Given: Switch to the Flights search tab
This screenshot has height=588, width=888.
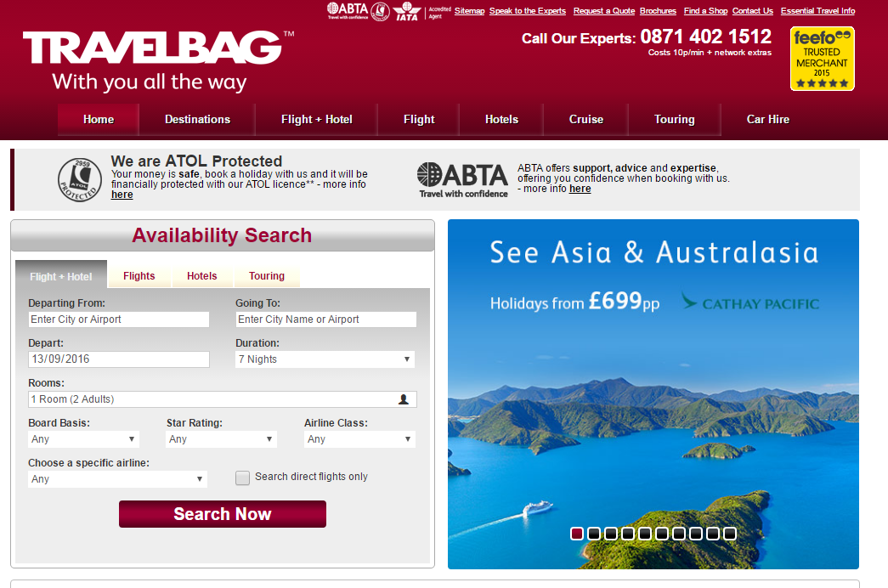Looking at the screenshot, I should tap(139, 276).
